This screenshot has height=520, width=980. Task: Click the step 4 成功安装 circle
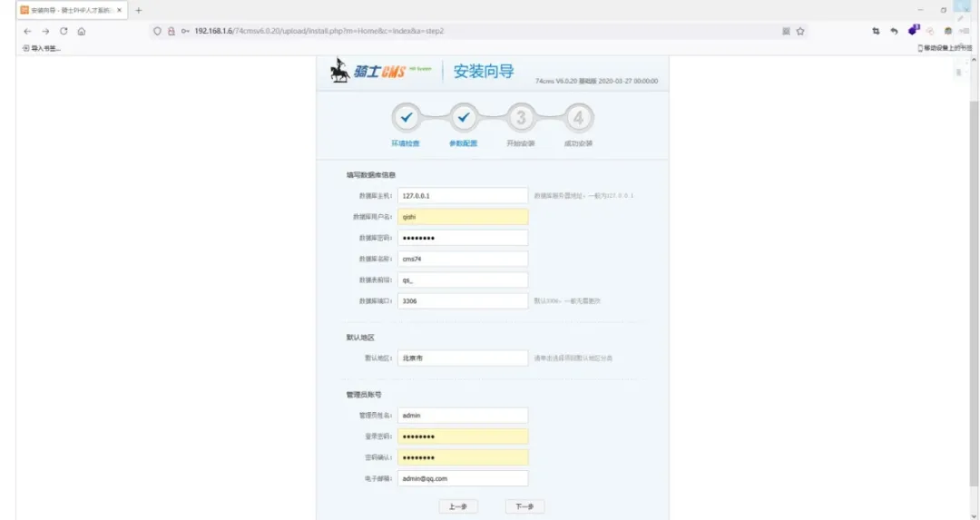click(578, 118)
